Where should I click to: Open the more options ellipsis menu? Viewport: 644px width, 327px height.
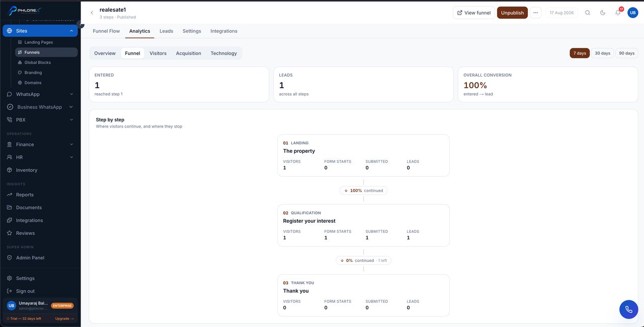(x=535, y=13)
